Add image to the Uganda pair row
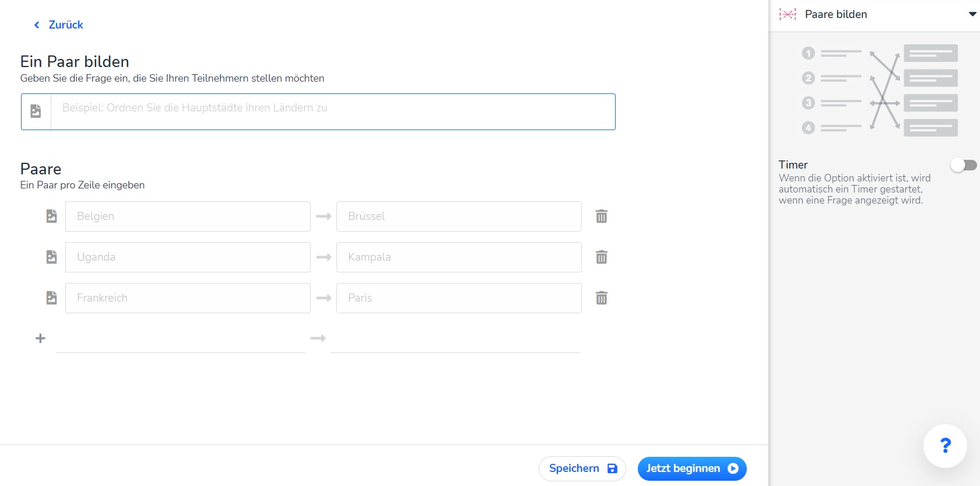The height and width of the screenshot is (486, 980). pyautogui.click(x=51, y=257)
